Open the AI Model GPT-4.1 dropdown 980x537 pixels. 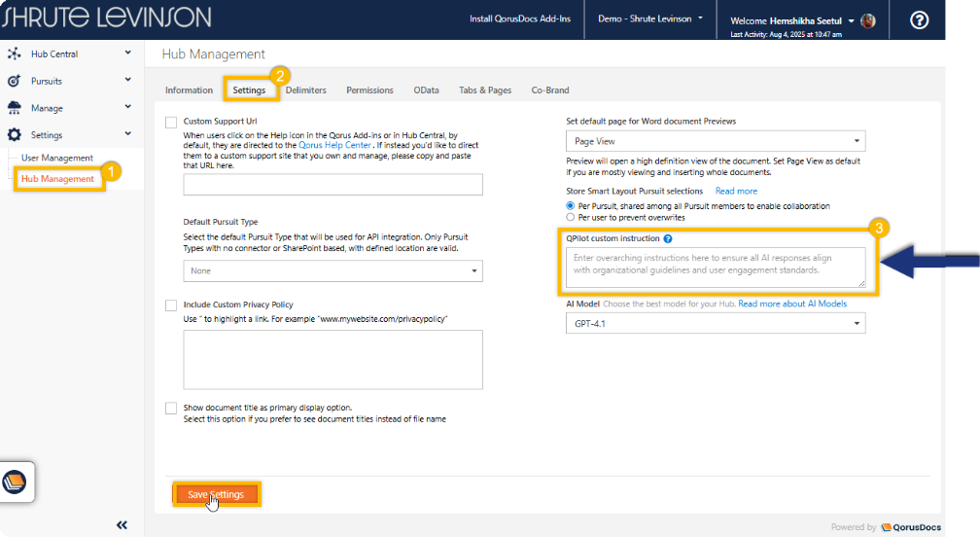tap(715, 323)
